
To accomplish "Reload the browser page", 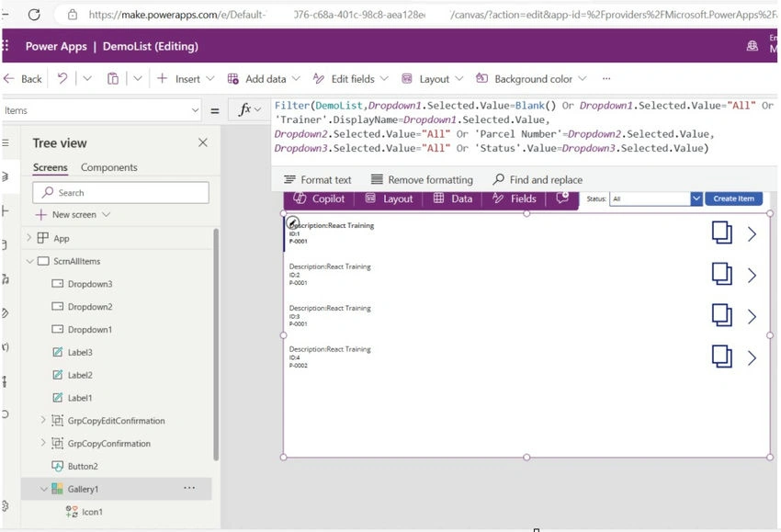I will coord(34,15).
